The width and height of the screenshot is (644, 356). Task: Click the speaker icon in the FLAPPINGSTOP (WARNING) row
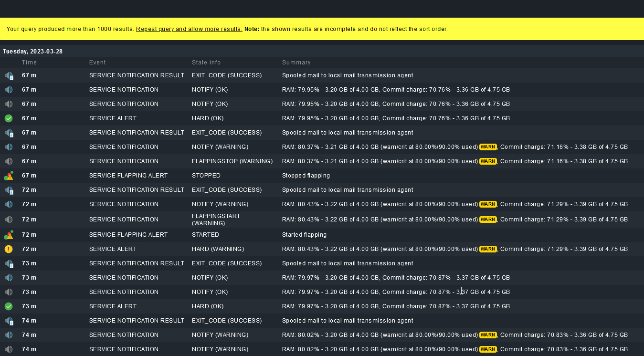pyautogui.click(x=9, y=161)
